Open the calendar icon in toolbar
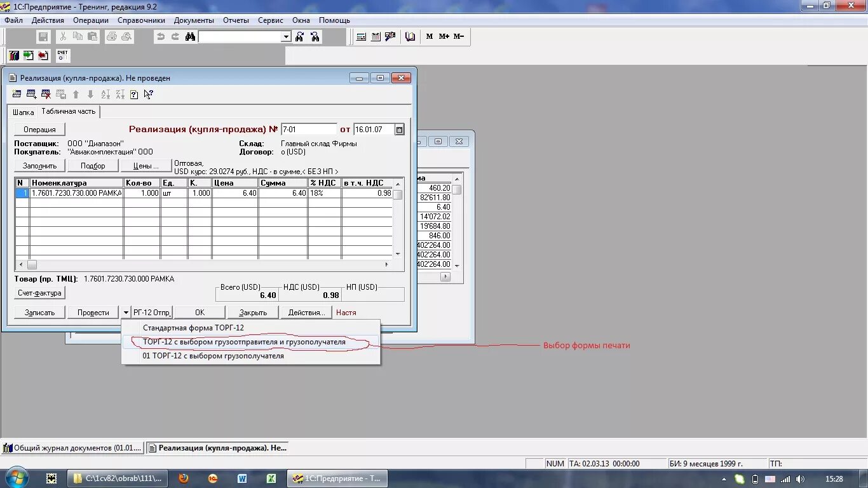The image size is (868, 488). point(376,37)
